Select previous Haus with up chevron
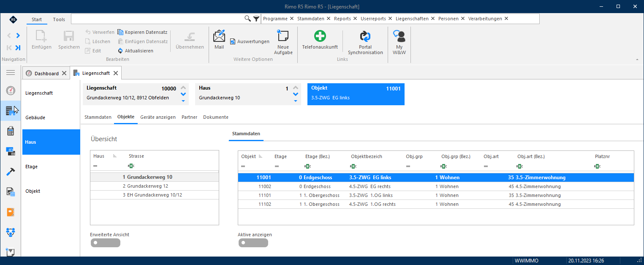Image resolution: width=644 pixels, height=265 pixels. coord(296,87)
